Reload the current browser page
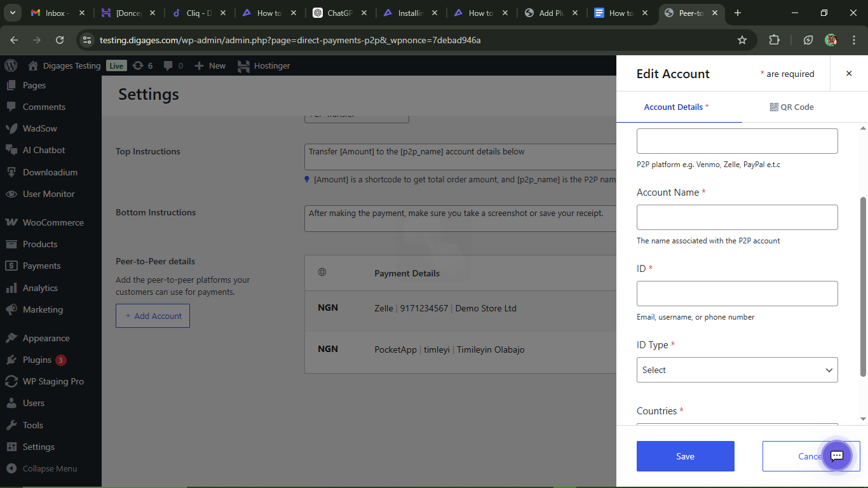868x488 pixels. coord(60,40)
